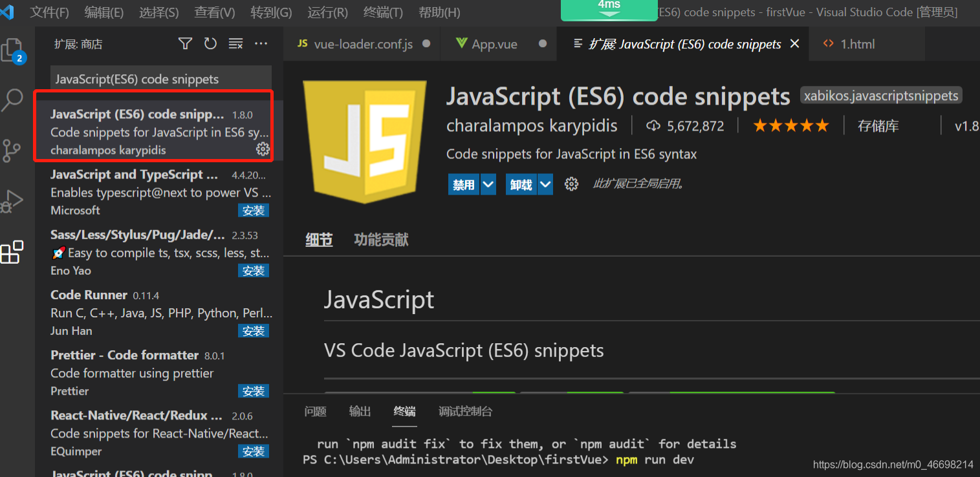Open the 编辑(E) menu
The image size is (980, 477).
(x=104, y=12)
